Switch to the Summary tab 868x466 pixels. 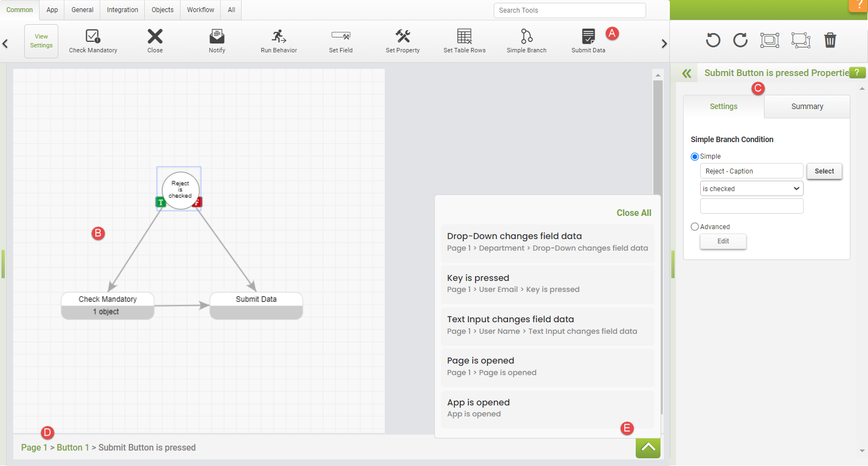(807, 107)
